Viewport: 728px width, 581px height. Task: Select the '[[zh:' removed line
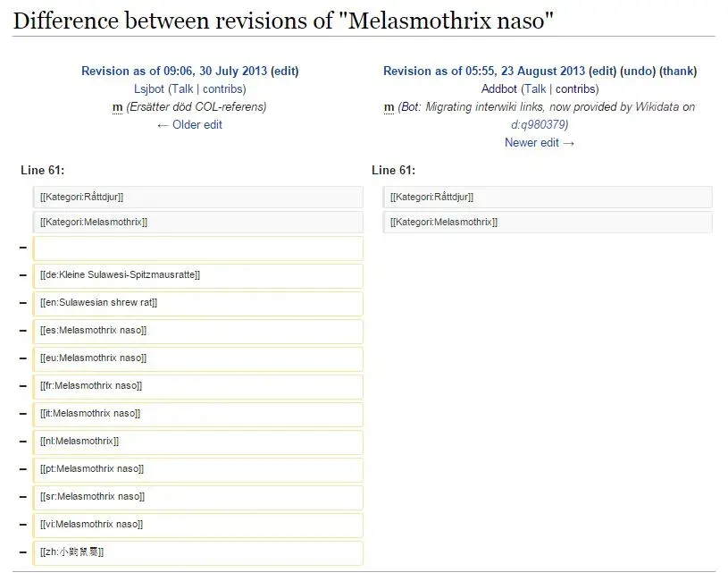coord(198,552)
